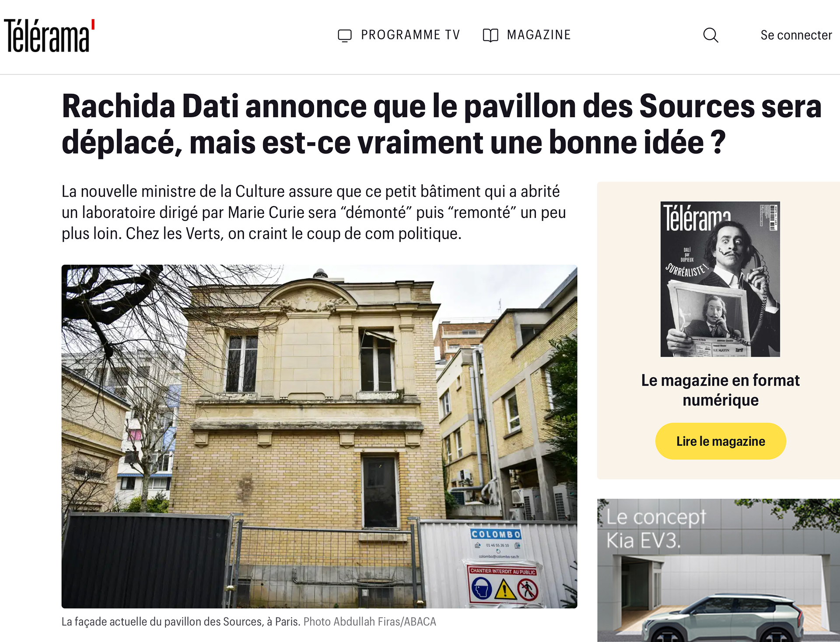
Task: Click Le magazine en format numérique heading
Action: coord(721,390)
